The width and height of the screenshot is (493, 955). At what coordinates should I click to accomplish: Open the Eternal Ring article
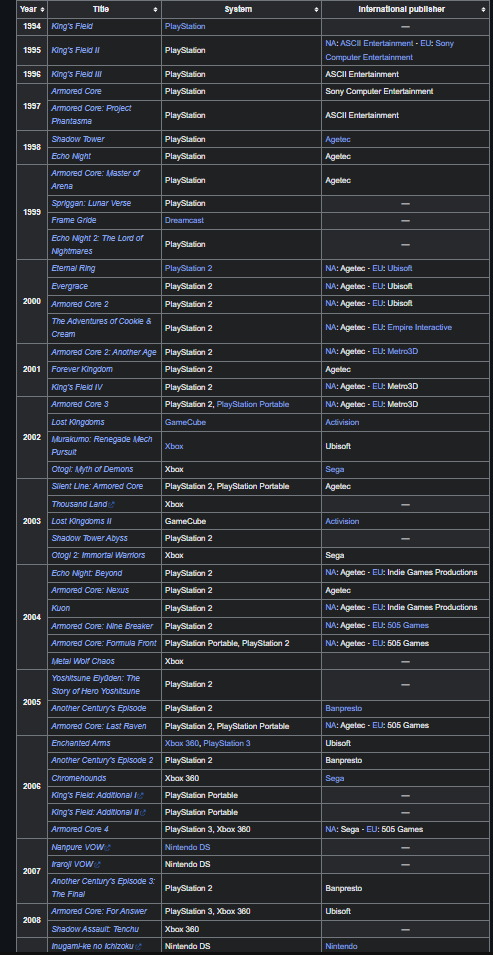click(73, 269)
